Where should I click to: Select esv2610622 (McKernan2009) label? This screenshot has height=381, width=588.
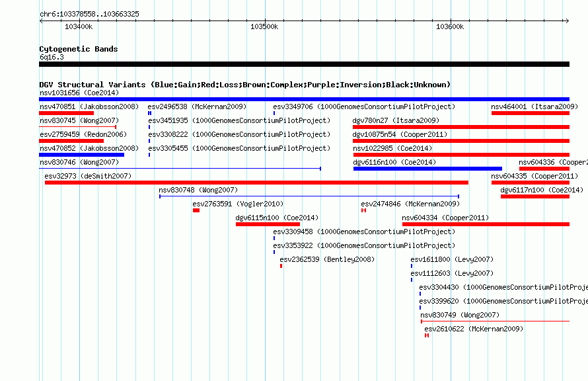click(x=474, y=329)
